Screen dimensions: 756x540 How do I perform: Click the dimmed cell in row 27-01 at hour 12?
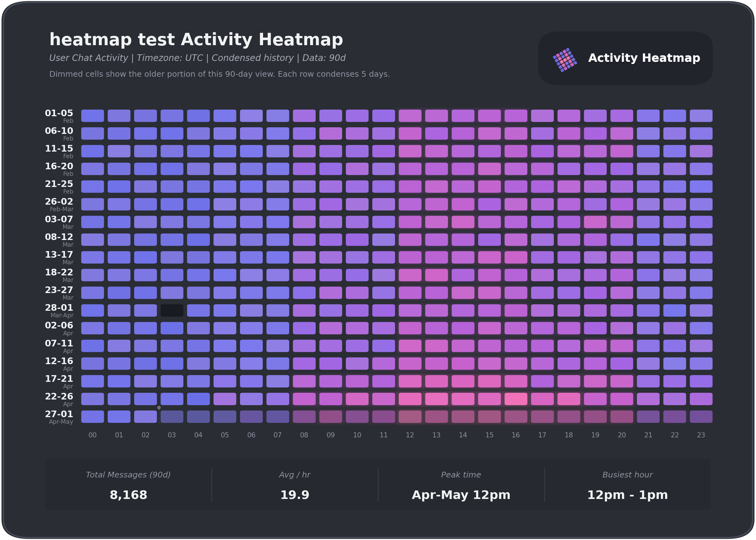410,417
